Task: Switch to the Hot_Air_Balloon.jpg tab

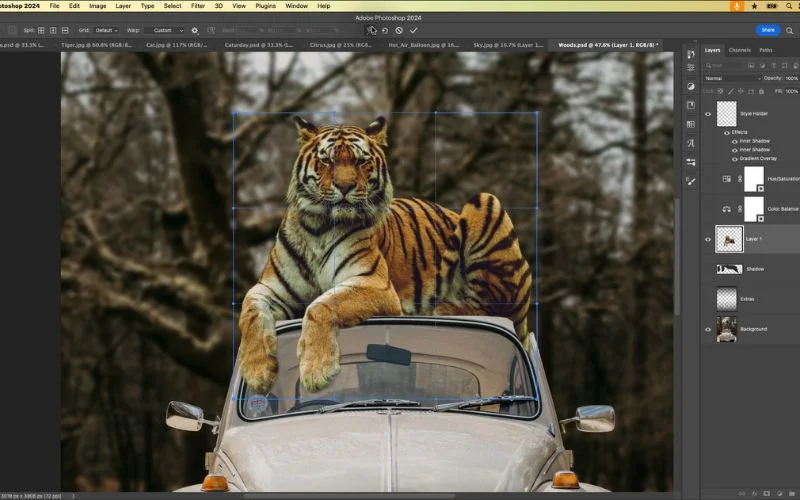Action: pyautogui.click(x=423, y=45)
